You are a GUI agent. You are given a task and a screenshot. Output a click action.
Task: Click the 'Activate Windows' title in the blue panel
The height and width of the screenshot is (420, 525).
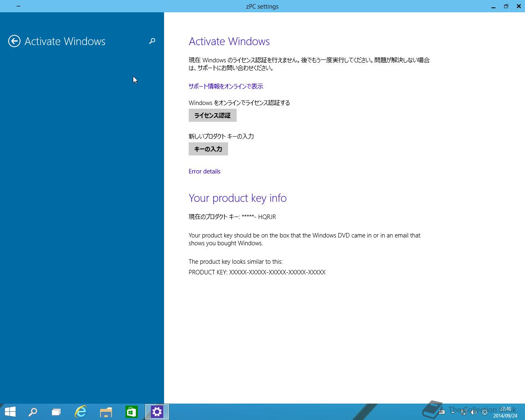pyautogui.click(x=65, y=41)
